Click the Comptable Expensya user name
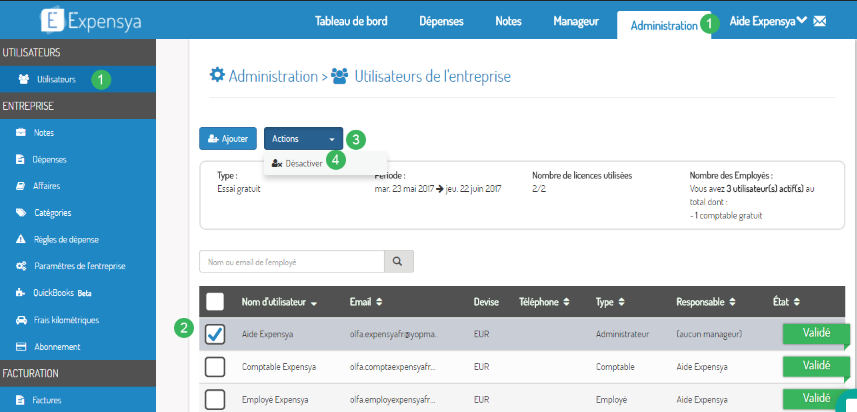This screenshot has width=857, height=412. (x=279, y=367)
